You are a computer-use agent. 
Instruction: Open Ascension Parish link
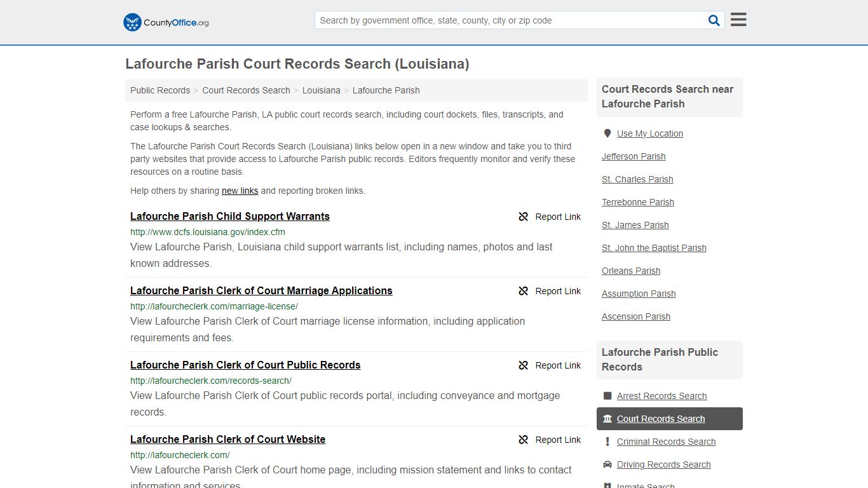(636, 316)
